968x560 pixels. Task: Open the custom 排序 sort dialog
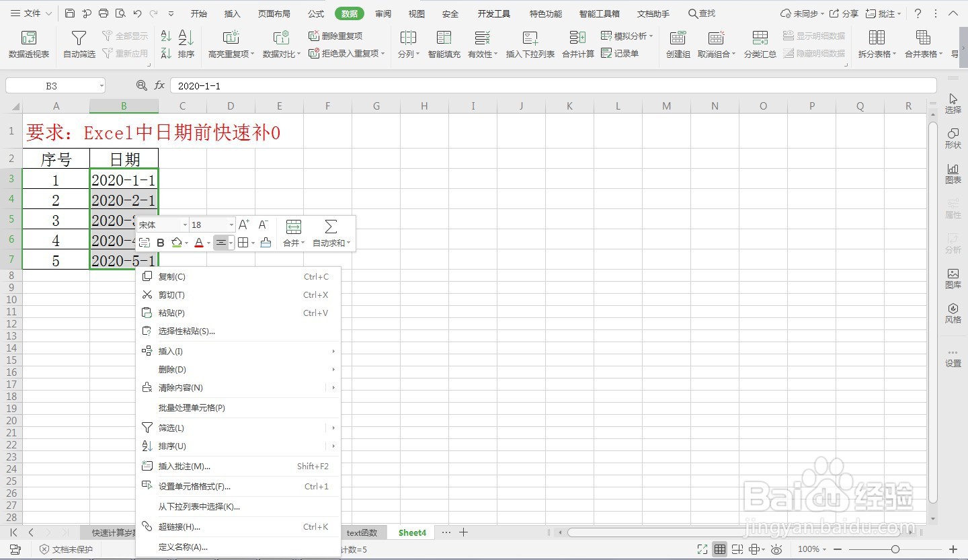pos(186,44)
